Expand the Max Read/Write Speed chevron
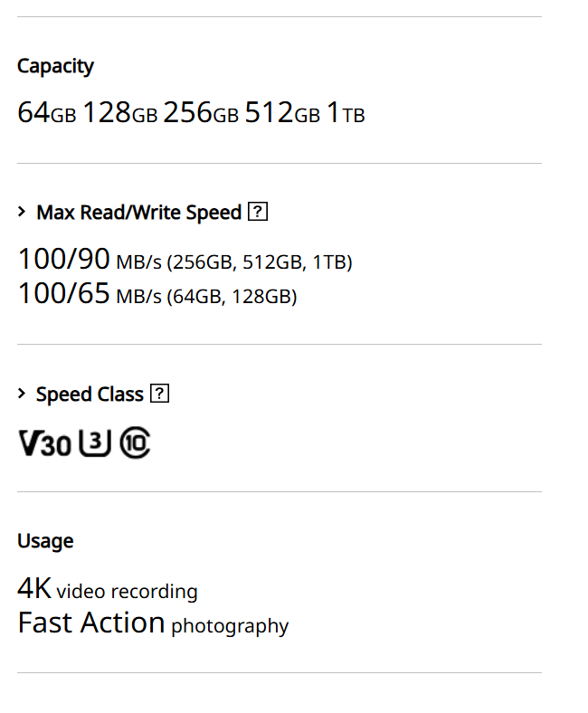Image resolution: width=588 pixels, height=713 pixels. coord(23,213)
